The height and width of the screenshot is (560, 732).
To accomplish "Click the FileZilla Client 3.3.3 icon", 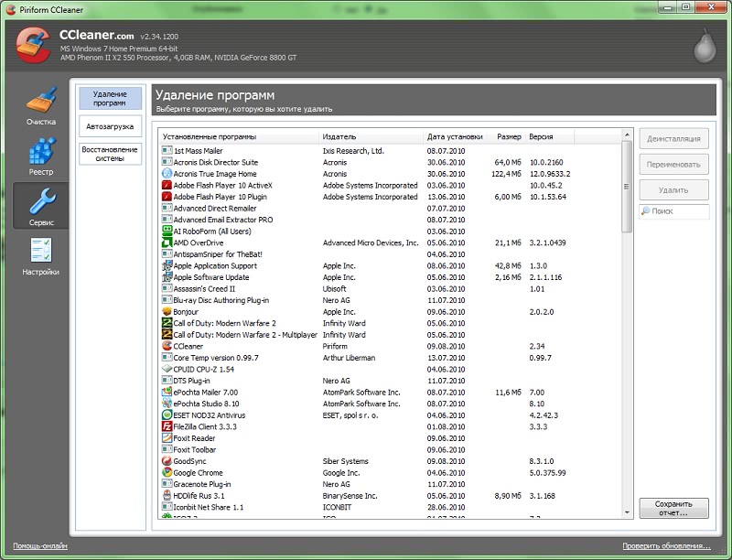I will click(x=167, y=426).
